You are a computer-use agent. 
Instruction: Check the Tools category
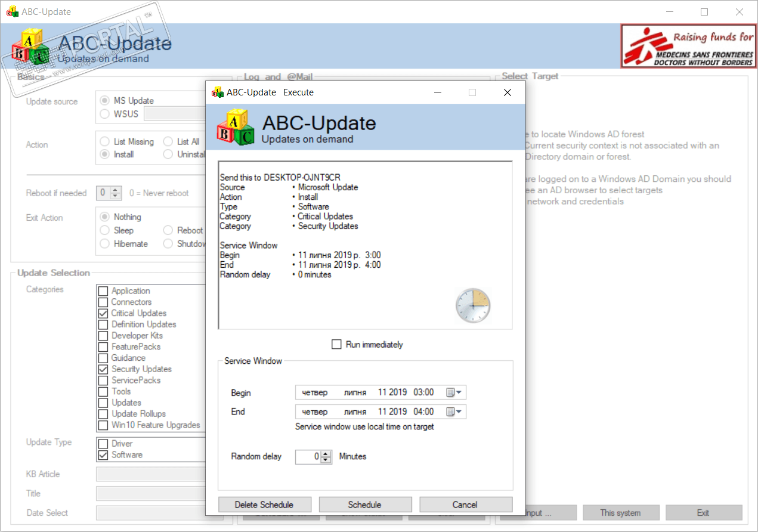point(103,392)
